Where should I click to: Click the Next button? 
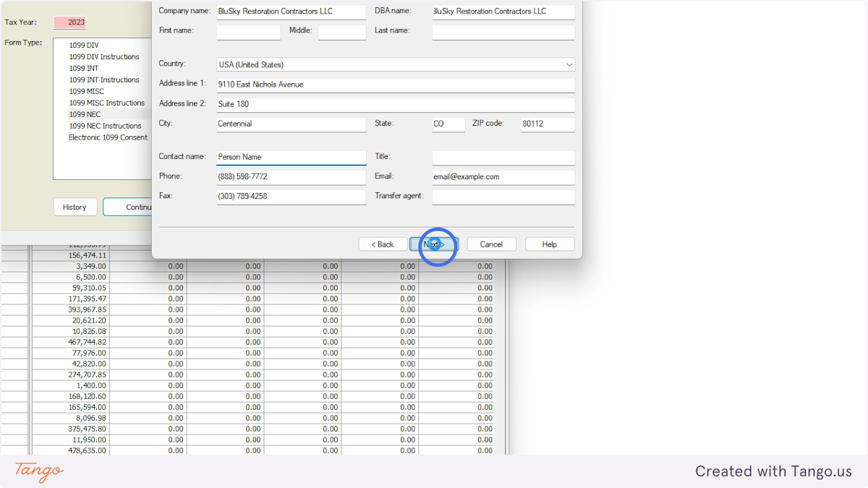(x=433, y=244)
